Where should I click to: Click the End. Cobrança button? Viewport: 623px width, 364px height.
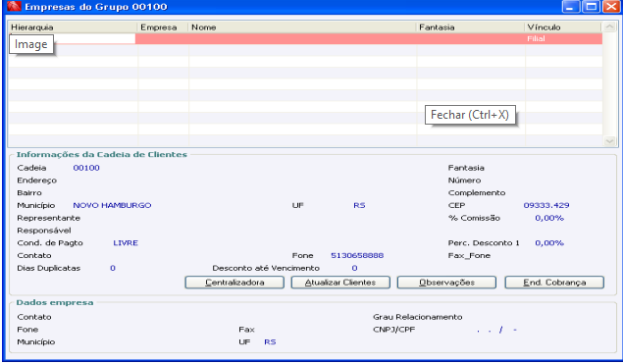[x=554, y=283]
